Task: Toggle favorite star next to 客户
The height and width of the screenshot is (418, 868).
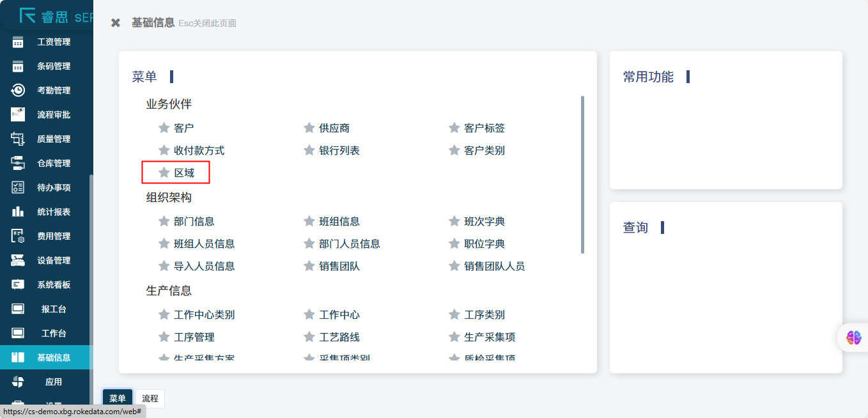Action: tap(164, 128)
